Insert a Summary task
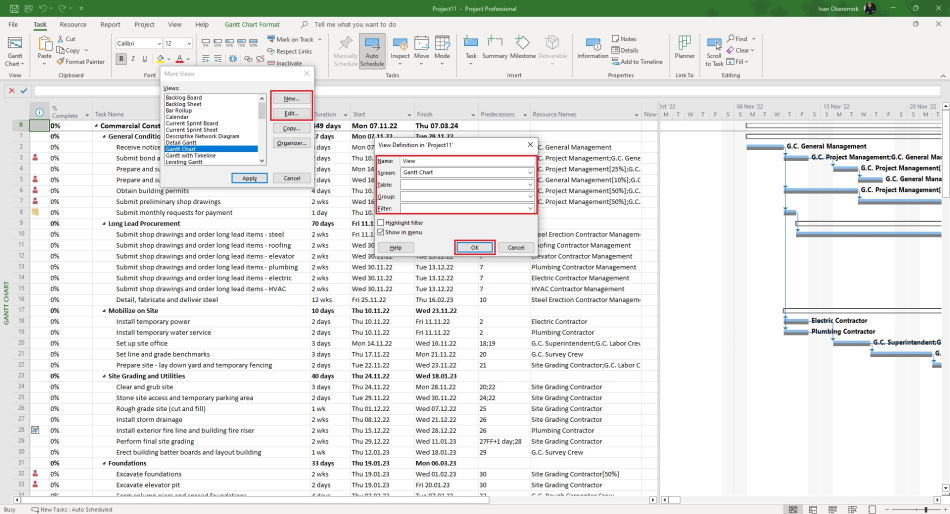This screenshot has width=950, height=514. click(495, 47)
